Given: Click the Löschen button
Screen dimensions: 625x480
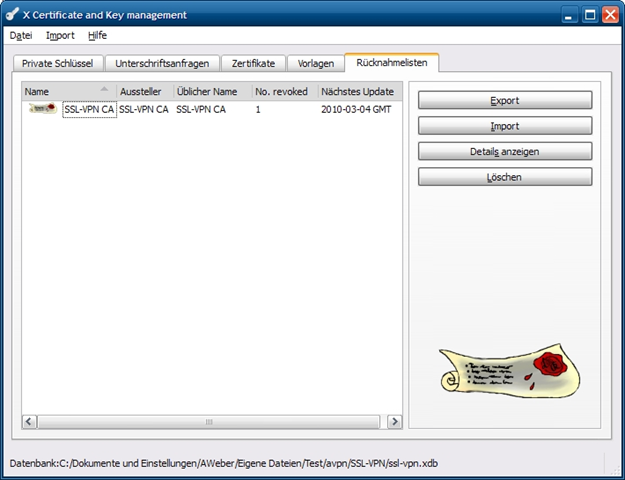Looking at the screenshot, I should coord(505,177).
